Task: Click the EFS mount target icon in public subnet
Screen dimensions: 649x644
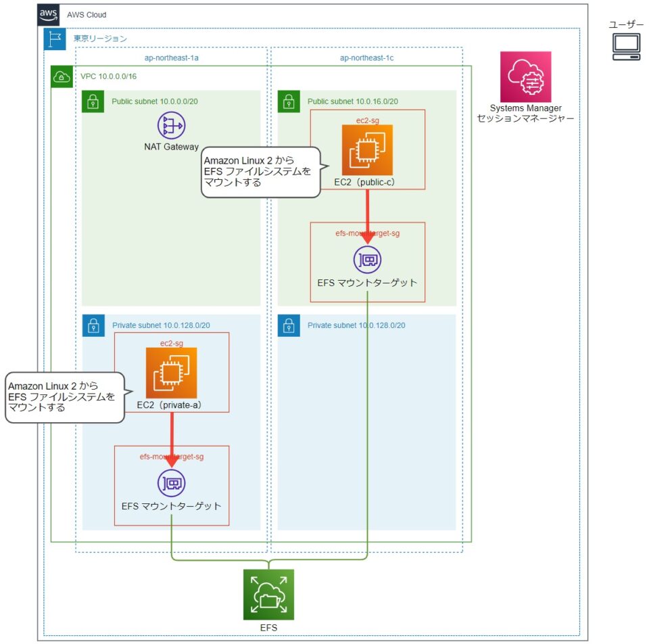Action: [x=367, y=259]
